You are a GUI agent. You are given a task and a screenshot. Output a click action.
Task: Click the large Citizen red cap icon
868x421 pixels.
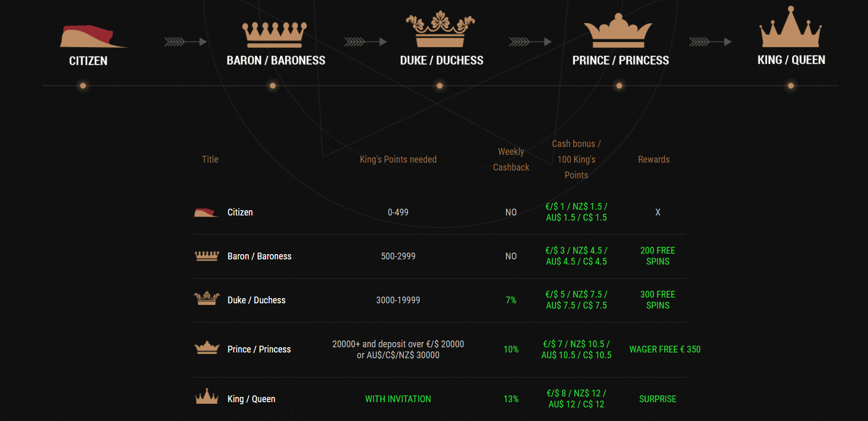[x=93, y=36]
